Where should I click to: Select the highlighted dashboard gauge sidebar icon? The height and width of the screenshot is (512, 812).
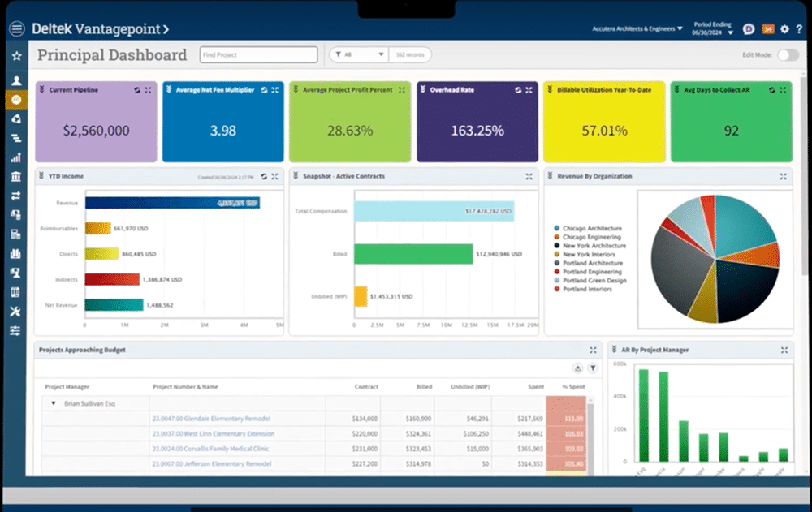point(16,99)
